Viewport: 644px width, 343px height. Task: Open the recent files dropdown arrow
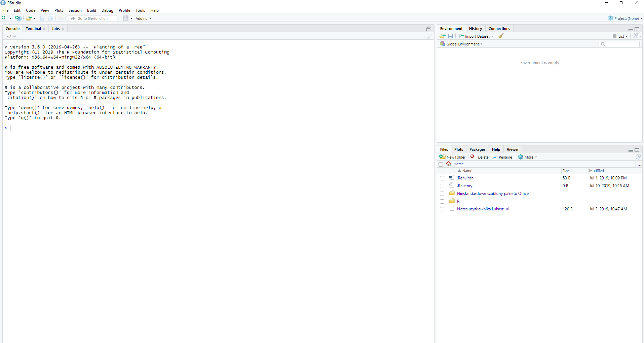35,19
